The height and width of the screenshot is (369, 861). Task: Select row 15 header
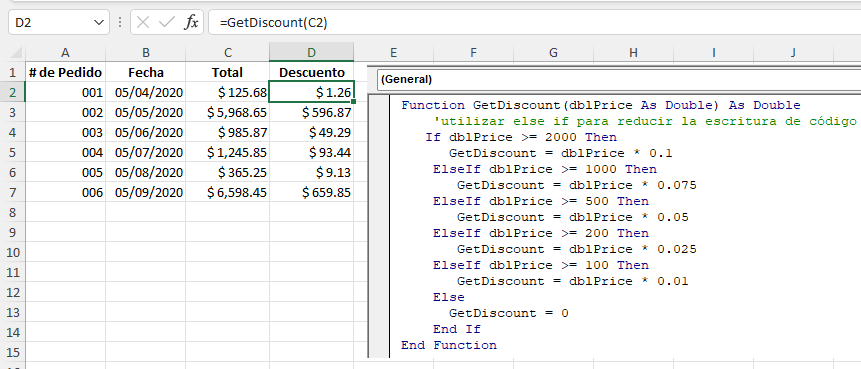pyautogui.click(x=12, y=353)
